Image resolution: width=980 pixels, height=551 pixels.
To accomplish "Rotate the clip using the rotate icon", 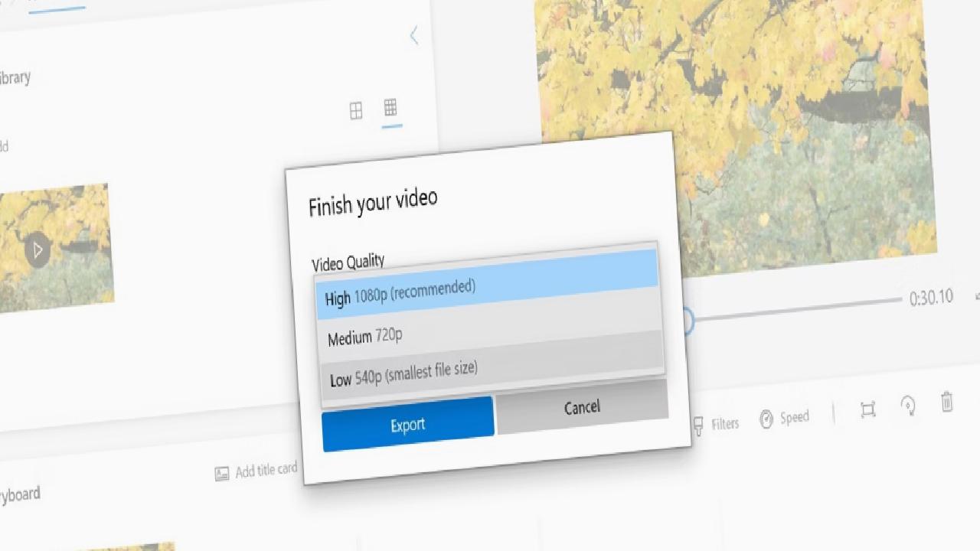I will click(x=909, y=405).
